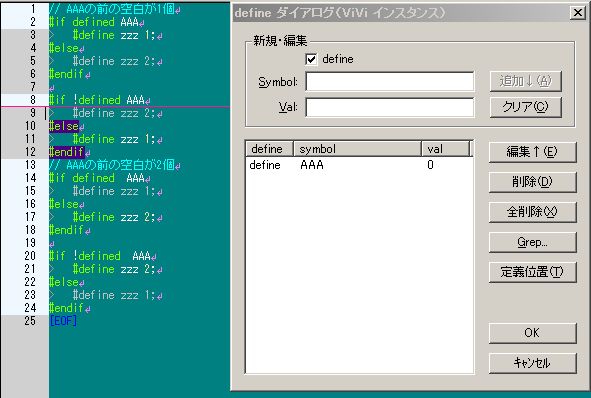Click '#if !defined AAA' on line 20
This screenshot has width=591, height=398.
(100, 256)
